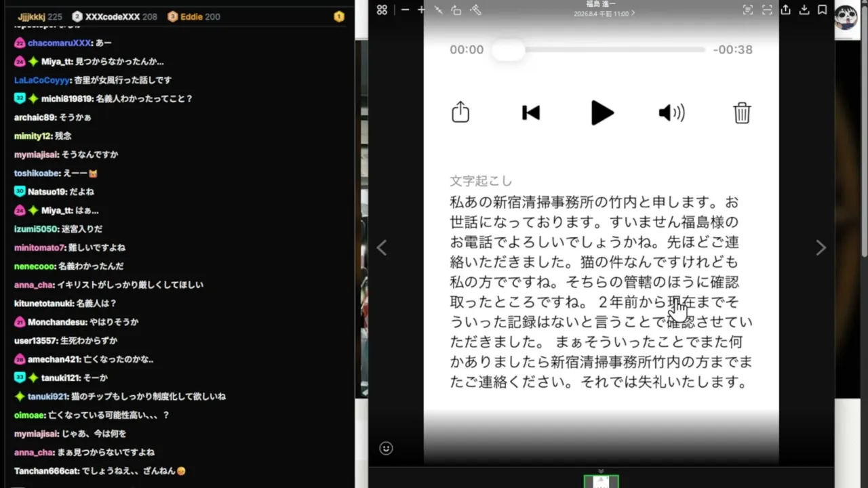Play the voicemail recording
868x488 pixels.
pyautogui.click(x=601, y=113)
